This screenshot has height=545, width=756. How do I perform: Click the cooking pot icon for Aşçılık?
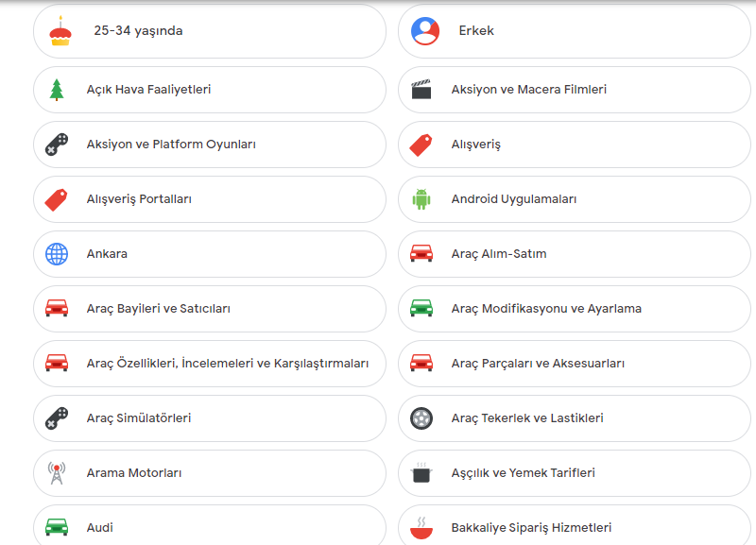pos(421,473)
